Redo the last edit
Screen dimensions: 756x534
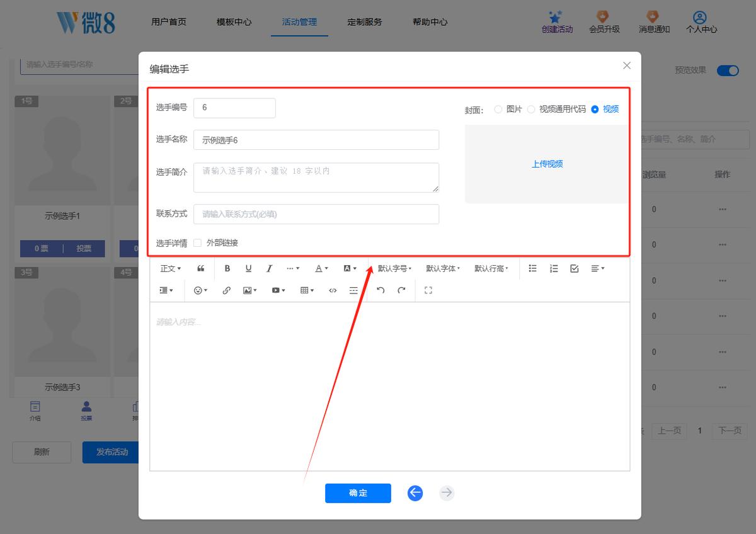pyautogui.click(x=401, y=290)
